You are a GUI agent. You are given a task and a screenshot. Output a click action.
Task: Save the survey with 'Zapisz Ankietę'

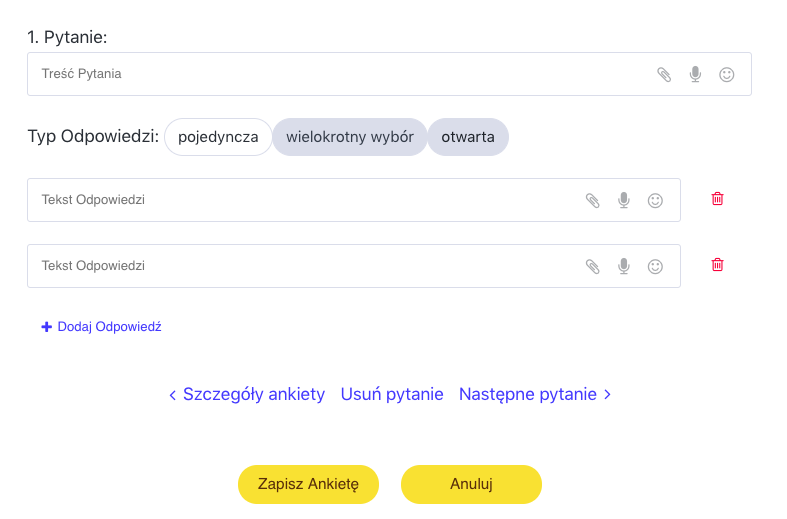[308, 484]
